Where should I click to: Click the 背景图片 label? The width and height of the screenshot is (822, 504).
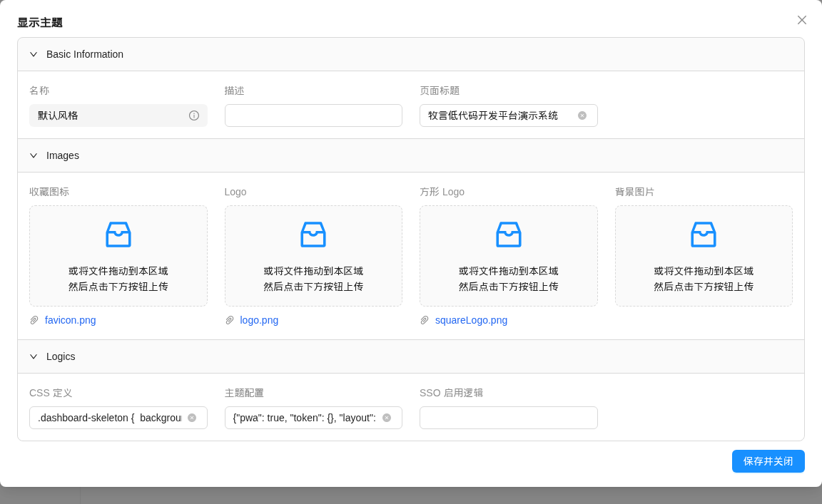click(x=634, y=192)
